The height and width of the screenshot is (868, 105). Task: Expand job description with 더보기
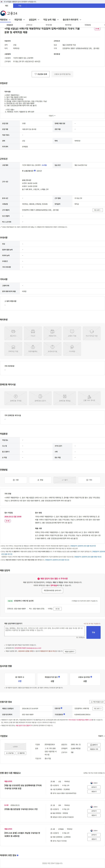click(x=52, y=116)
